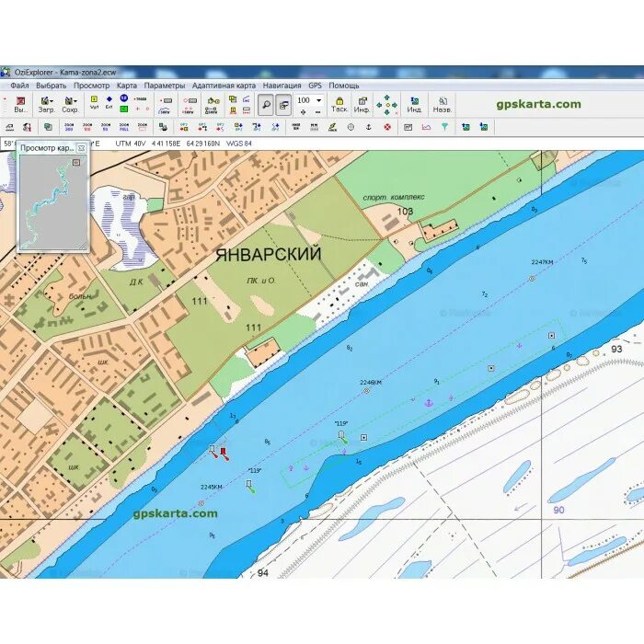Click the last map-with-arrow icon
The height and width of the screenshot is (644, 644).
click(x=484, y=127)
